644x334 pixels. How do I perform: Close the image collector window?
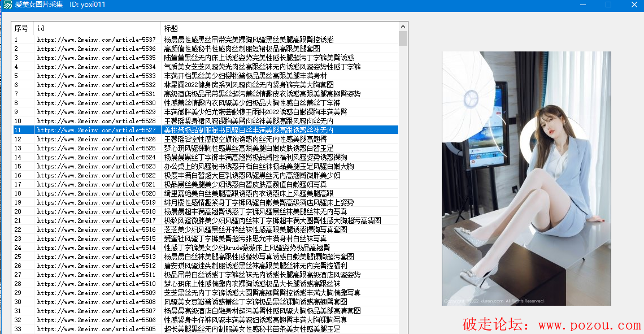(633, 5)
